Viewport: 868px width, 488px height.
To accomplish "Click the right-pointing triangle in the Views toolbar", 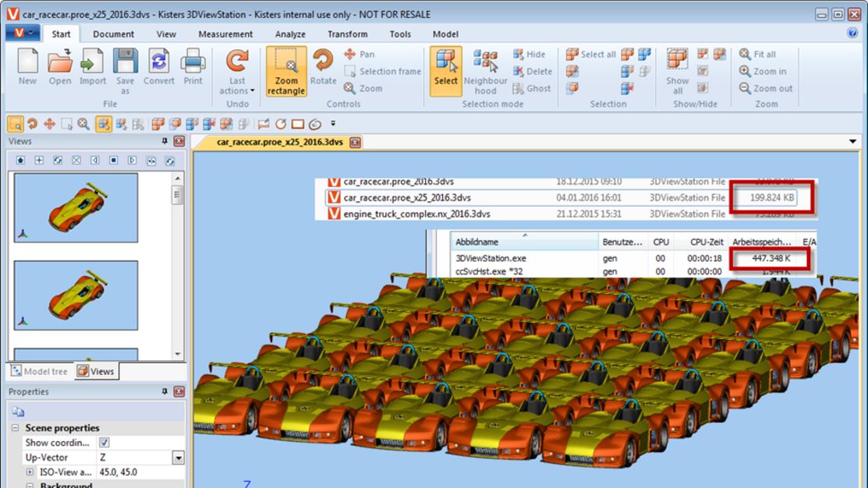I will coord(133,161).
